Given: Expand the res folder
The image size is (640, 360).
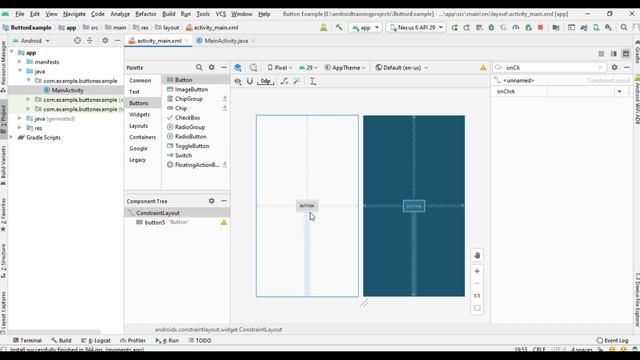Looking at the screenshot, I should pyautogui.click(x=20, y=128).
